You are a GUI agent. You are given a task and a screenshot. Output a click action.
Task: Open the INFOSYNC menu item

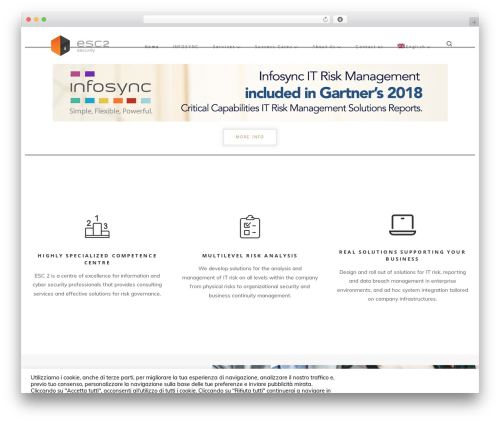[185, 47]
